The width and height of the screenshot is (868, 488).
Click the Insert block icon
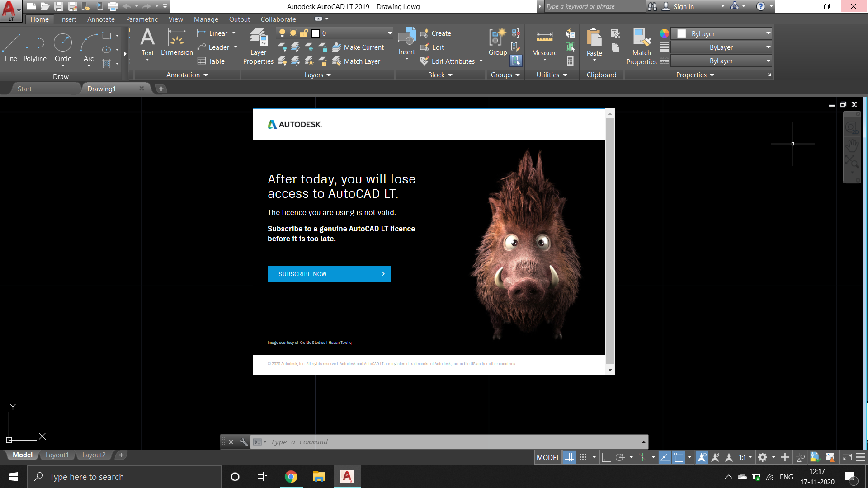(x=407, y=43)
